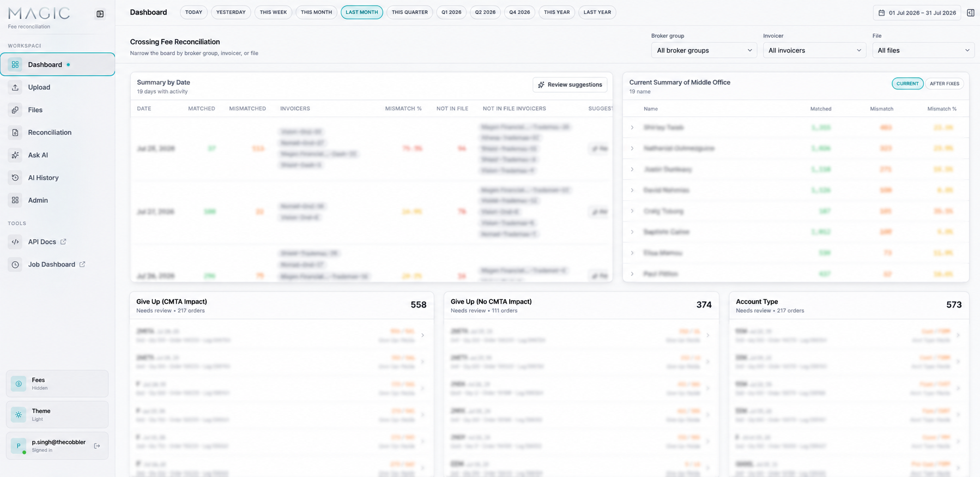Viewport: 980px width, 477px height.
Task: Click the Matched column header in Middle Office
Action: [820, 109]
